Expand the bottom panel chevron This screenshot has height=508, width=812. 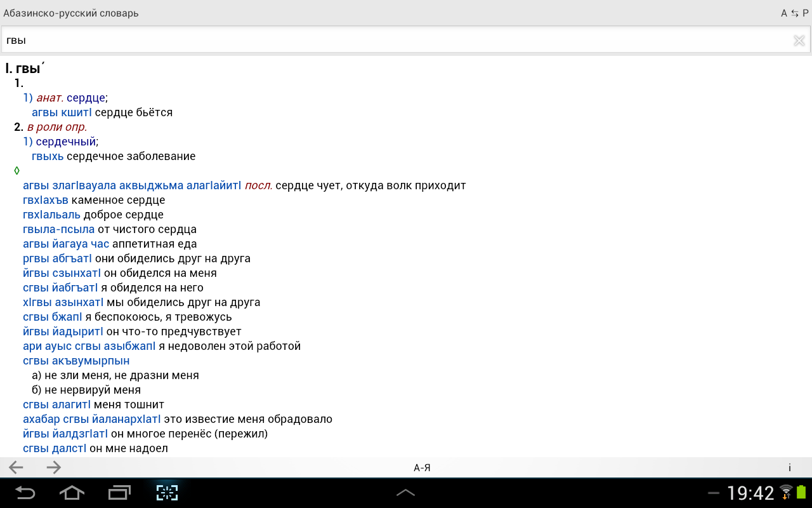[405, 493]
